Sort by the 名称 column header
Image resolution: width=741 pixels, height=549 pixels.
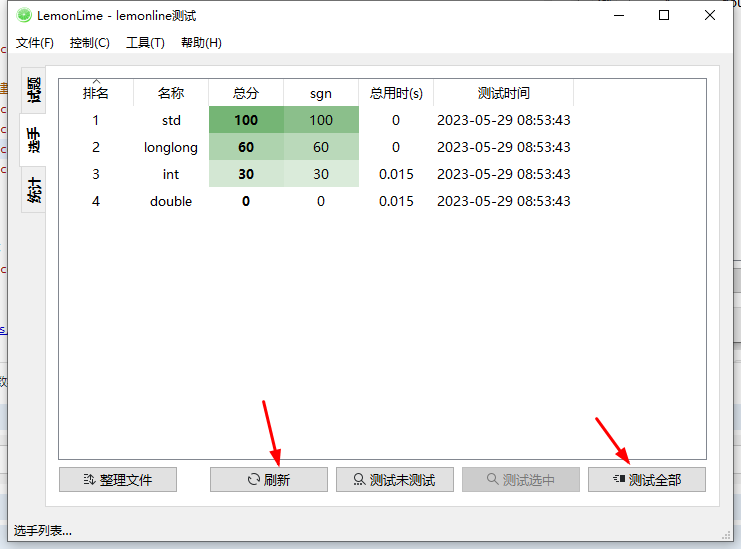pos(171,93)
